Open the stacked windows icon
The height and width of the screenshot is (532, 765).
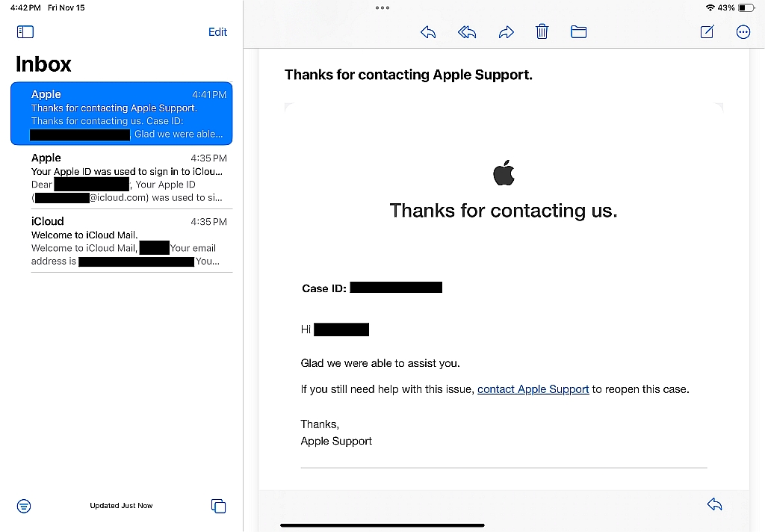[x=219, y=506]
